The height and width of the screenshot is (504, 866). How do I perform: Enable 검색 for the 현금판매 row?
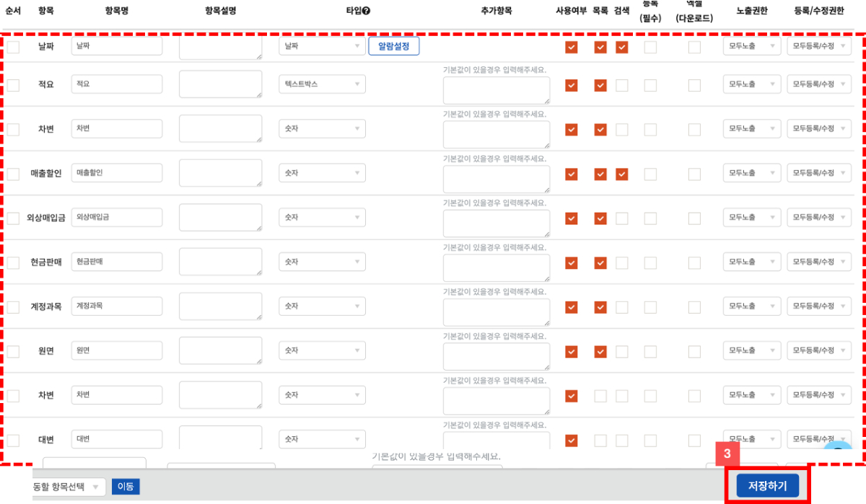(x=622, y=262)
